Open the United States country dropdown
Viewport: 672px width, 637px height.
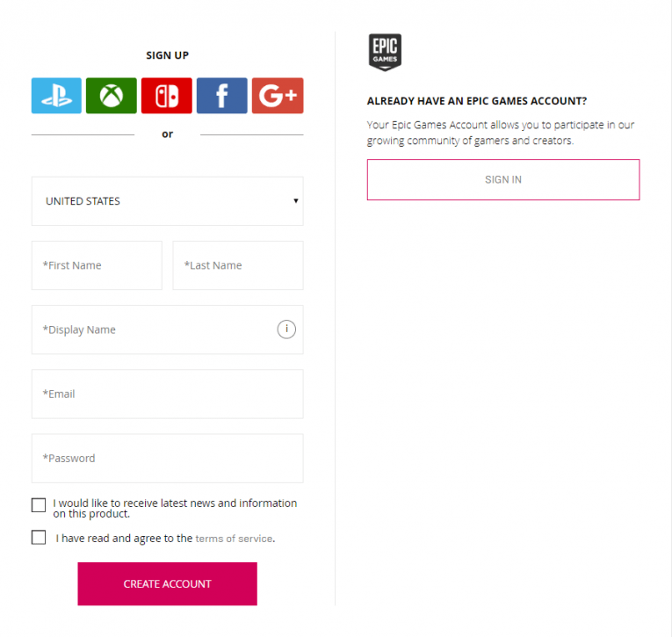(x=167, y=201)
